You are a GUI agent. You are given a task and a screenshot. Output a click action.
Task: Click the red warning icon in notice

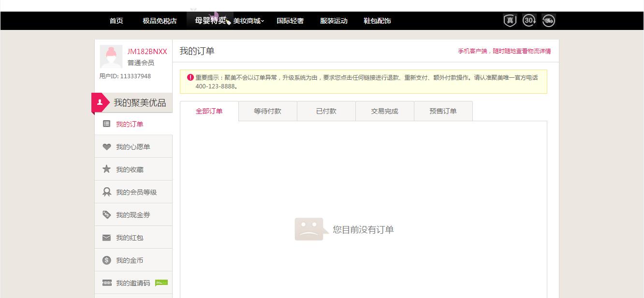point(190,77)
